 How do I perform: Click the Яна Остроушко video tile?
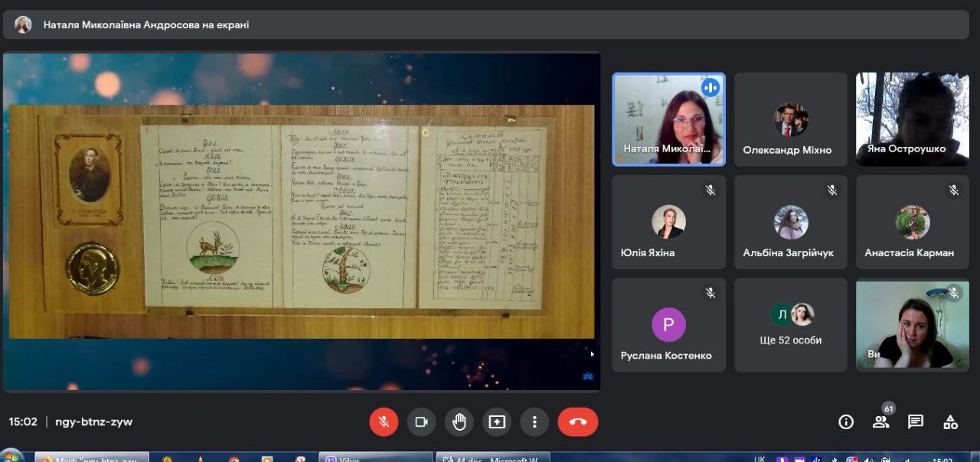click(x=912, y=119)
